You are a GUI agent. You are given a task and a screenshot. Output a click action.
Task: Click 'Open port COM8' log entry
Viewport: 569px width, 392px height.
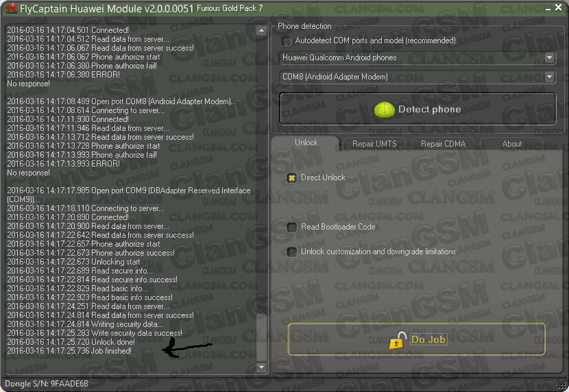[x=121, y=101]
